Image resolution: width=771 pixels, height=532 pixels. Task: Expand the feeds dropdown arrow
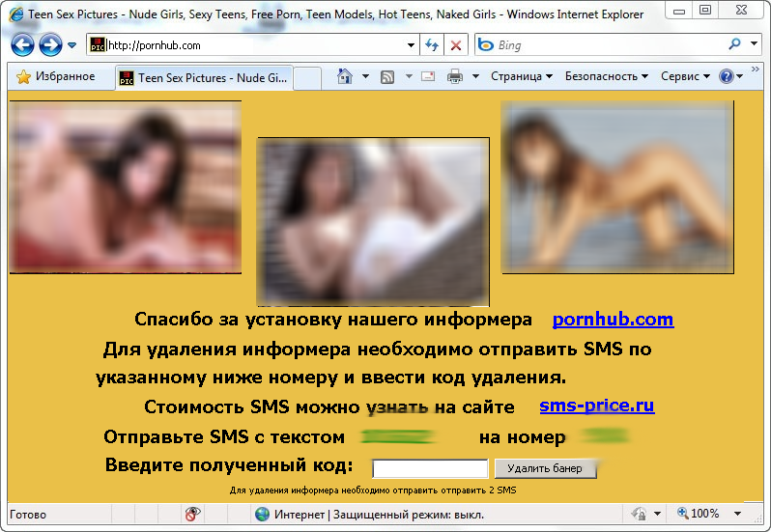[409, 76]
